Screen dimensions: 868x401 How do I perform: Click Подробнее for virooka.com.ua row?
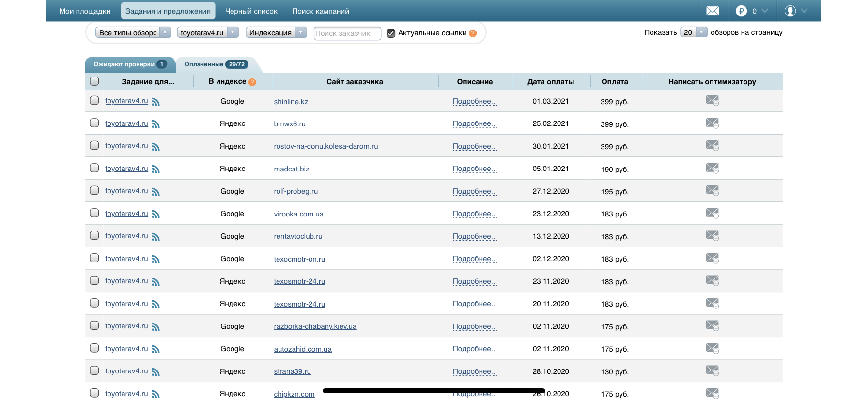coord(475,214)
